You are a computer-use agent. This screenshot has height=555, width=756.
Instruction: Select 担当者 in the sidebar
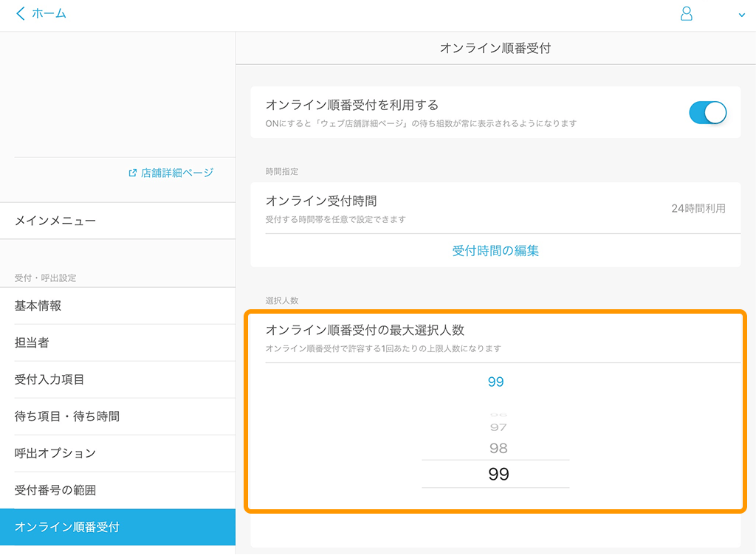[x=117, y=342]
